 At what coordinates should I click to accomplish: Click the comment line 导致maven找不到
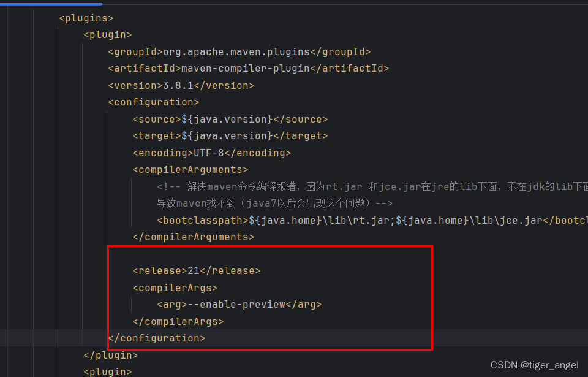(x=274, y=204)
